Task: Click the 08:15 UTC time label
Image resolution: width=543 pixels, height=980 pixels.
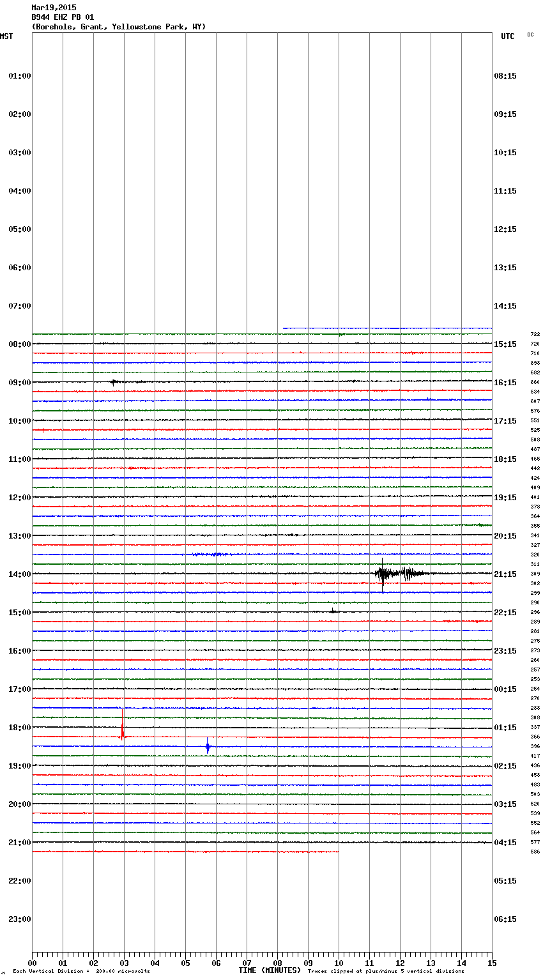Action: click(x=505, y=76)
